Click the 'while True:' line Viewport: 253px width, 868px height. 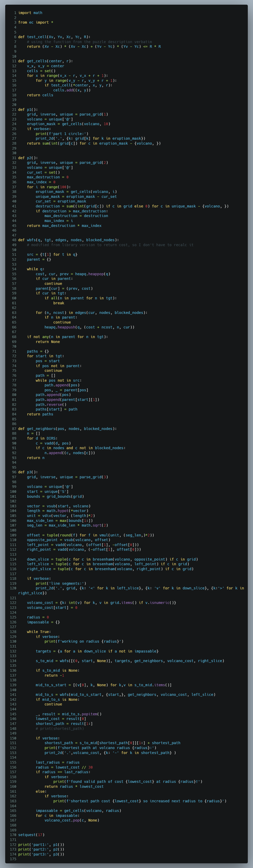pyautogui.click(x=39, y=632)
